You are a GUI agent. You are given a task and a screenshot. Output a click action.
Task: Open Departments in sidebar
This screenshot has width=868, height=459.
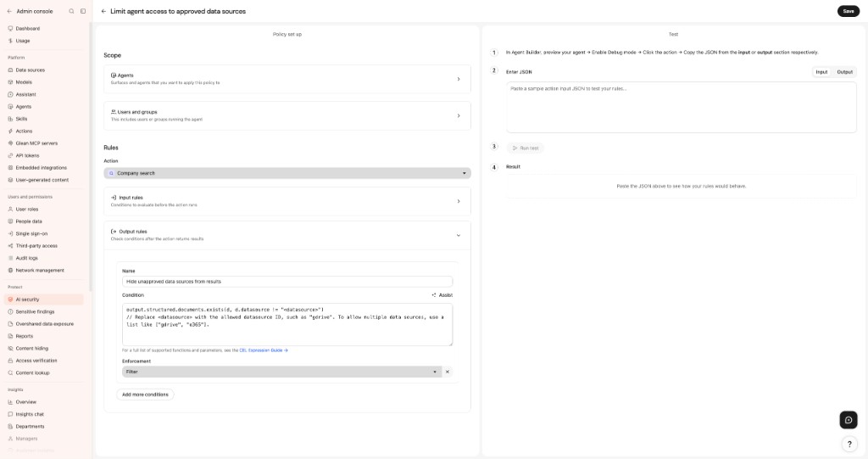(30, 426)
